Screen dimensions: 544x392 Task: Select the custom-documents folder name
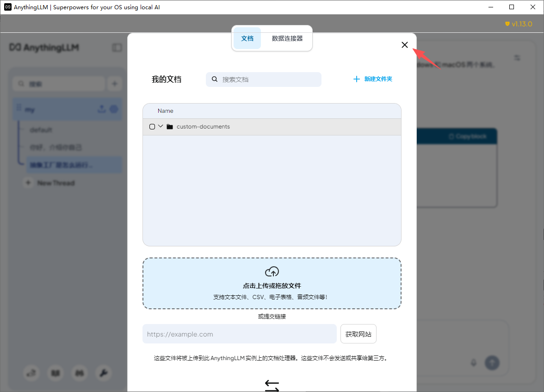pos(203,127)
